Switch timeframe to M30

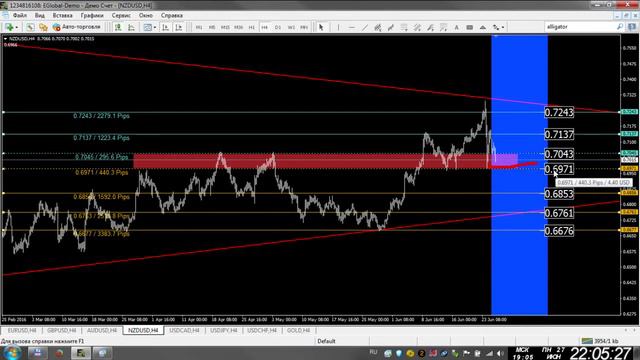point(238,27)
